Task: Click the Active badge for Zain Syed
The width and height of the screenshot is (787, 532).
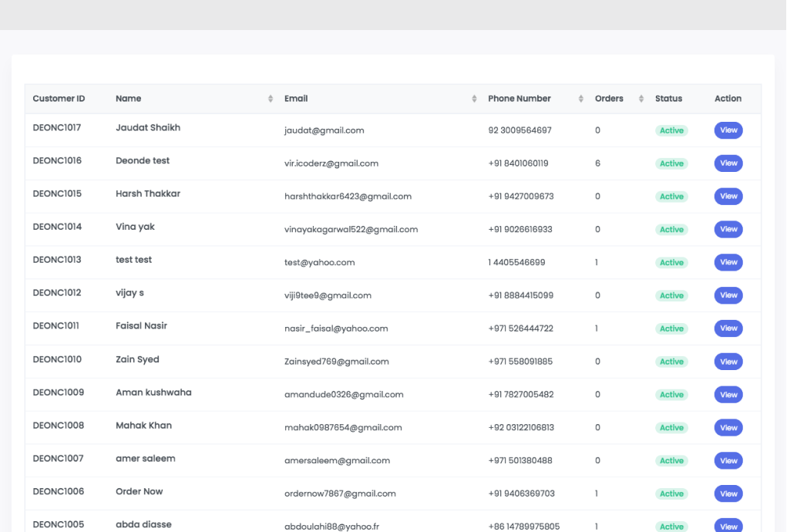Action: pyautogui.click(x=671, y=362)
